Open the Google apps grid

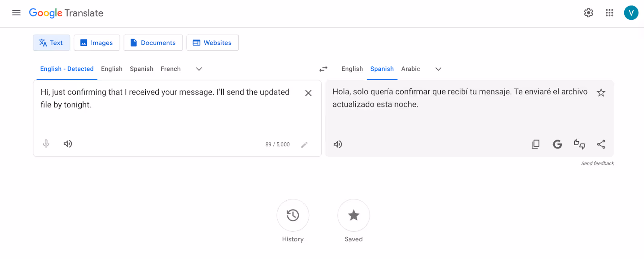click(609, 13)
